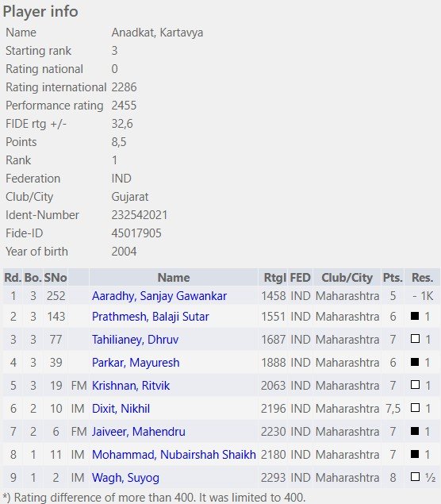Open Dixit, Nikhil player link
Viewport: 441px width, 504px height.
tap(121, 409)
